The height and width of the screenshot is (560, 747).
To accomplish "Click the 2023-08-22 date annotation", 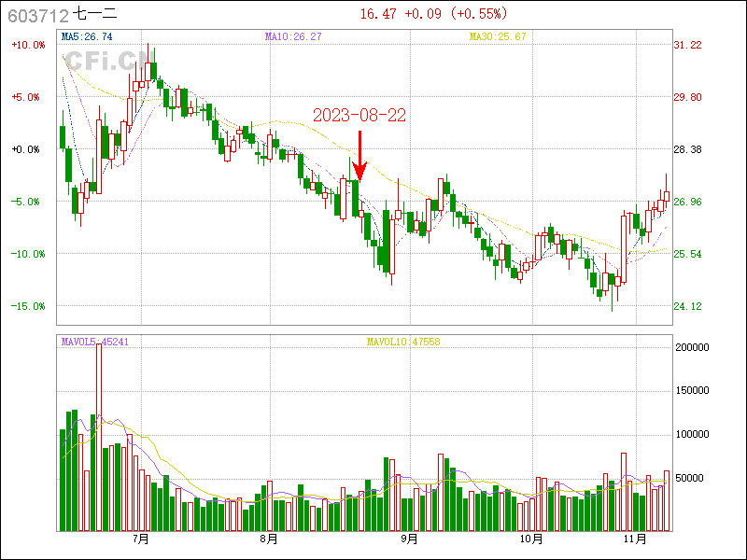I will coord(359,115).
